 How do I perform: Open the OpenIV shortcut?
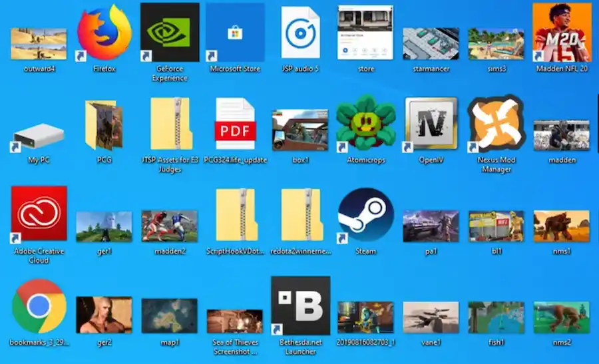click(431, 123)
